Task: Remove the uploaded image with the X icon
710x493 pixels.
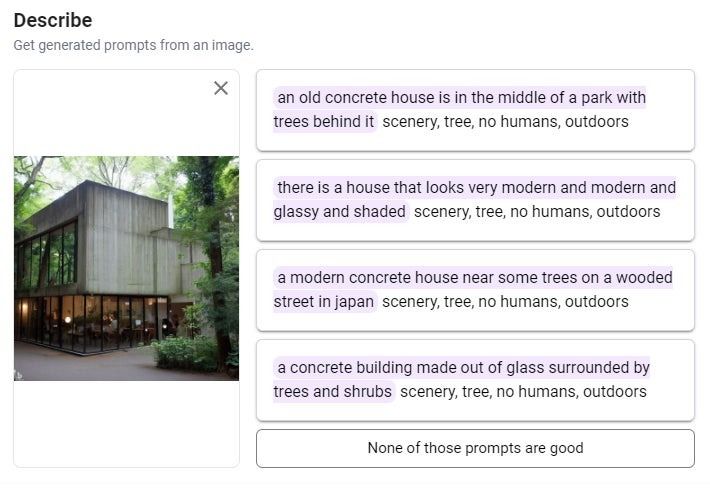Action: click(221, 88)
